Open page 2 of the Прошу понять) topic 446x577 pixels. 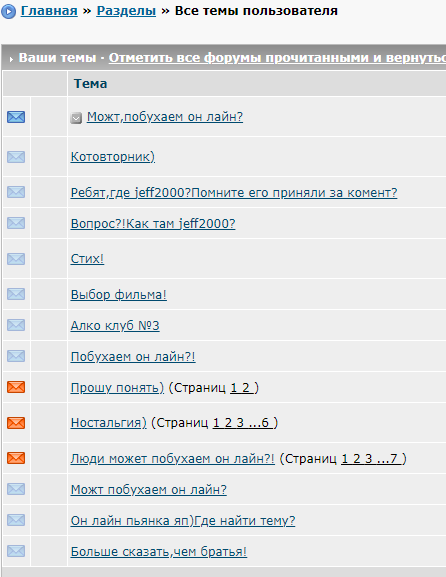(246, 387)
